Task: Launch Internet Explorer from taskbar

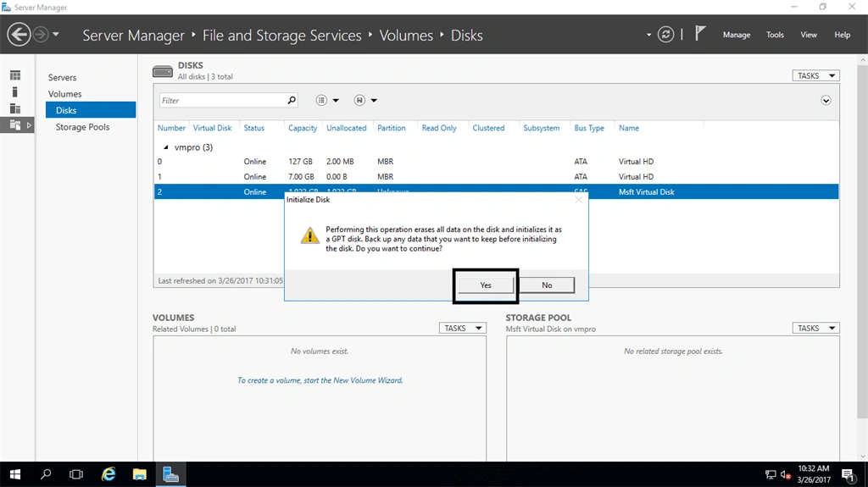Action: pos(108,474)
